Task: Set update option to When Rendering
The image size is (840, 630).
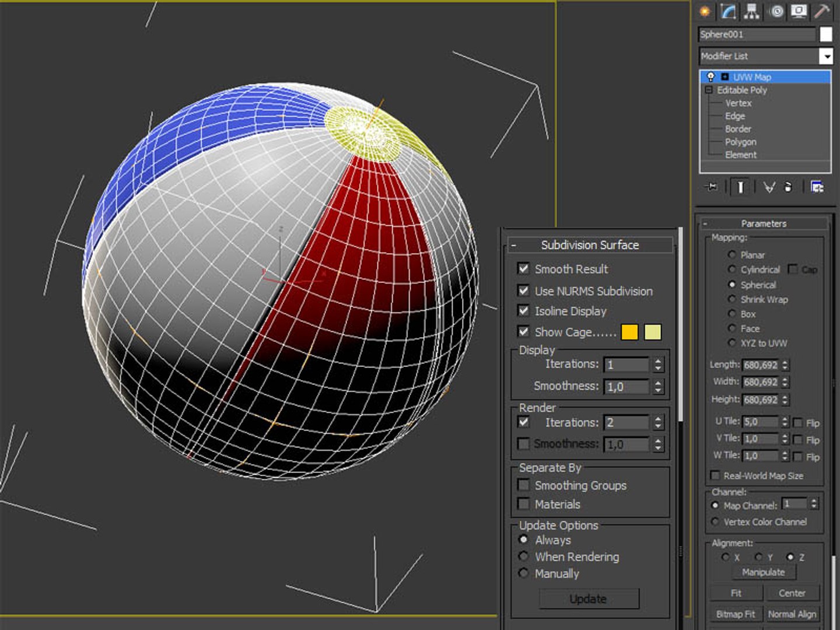Action: click(524, 556)
